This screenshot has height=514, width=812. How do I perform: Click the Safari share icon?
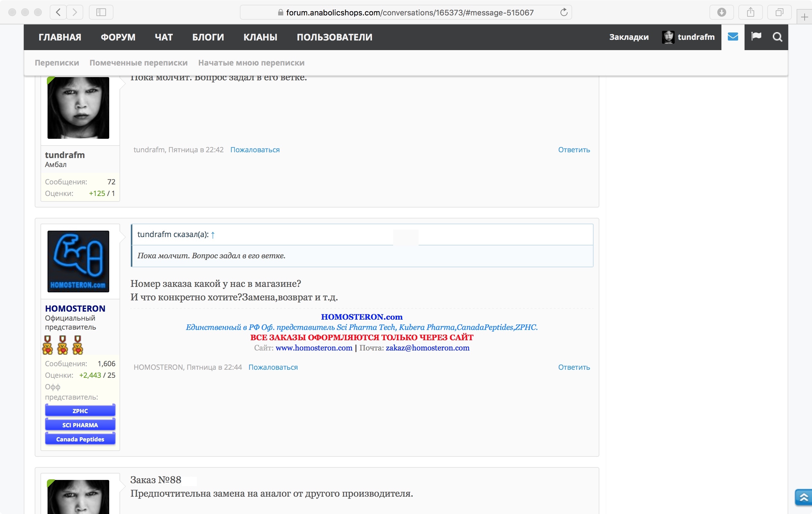click(750, 13)
